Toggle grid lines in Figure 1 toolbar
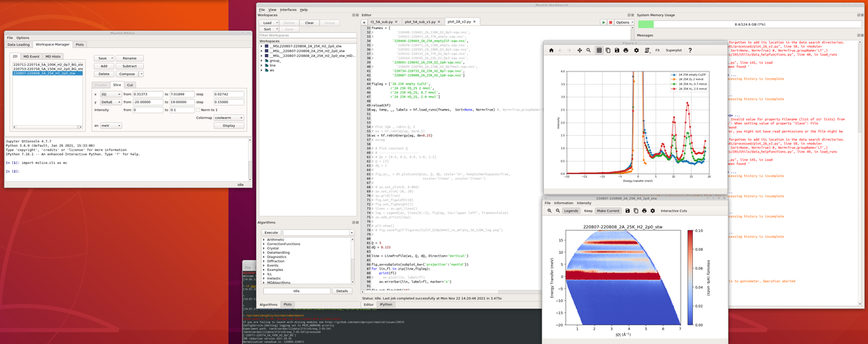This screenshot has height=344, width=868. pyautogui.click(x=599, y=51)
